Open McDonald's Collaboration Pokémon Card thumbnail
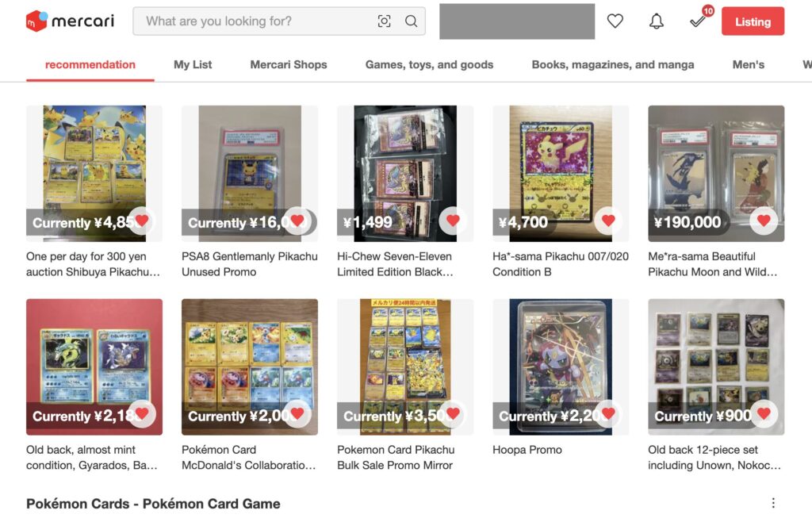 tap(250, 367)
